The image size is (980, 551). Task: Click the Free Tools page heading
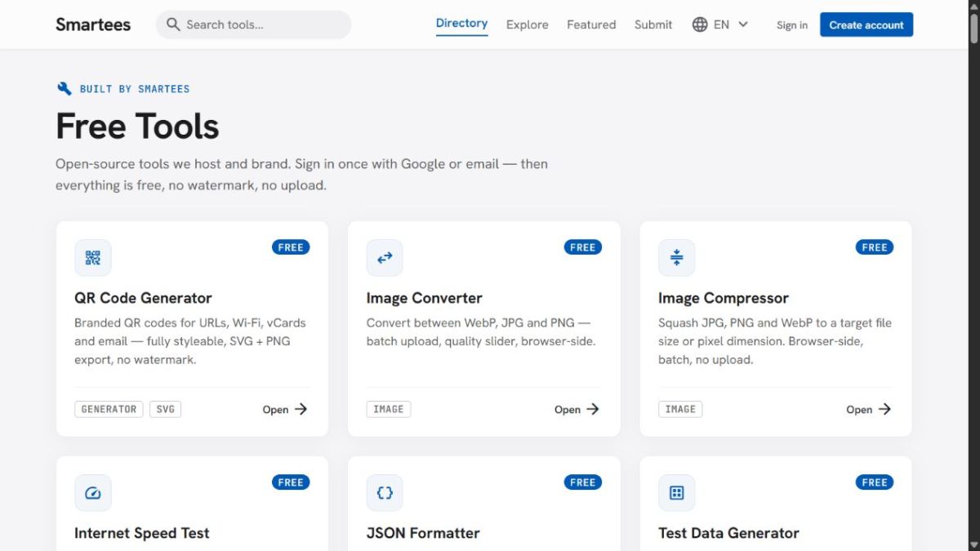pyautogui.click(x=137, y=127)
